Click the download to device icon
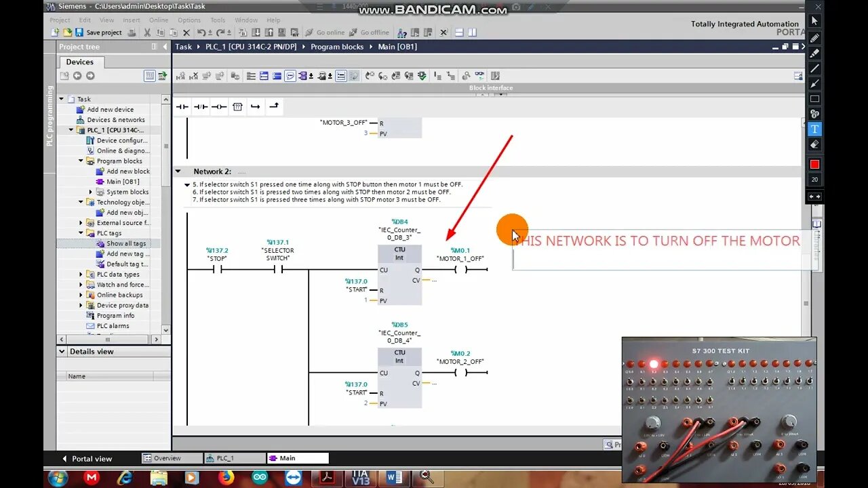 coord(257,33)
